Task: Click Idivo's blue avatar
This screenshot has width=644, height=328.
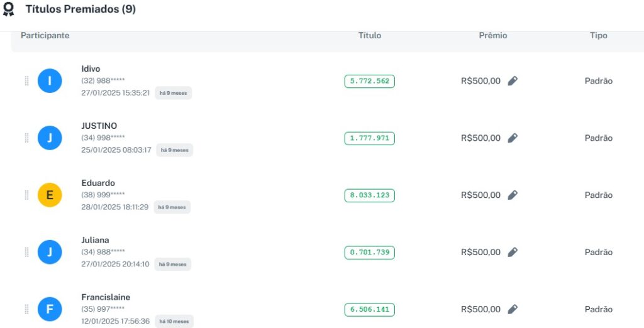Action: pyautogui.click(x=50, y=81)
